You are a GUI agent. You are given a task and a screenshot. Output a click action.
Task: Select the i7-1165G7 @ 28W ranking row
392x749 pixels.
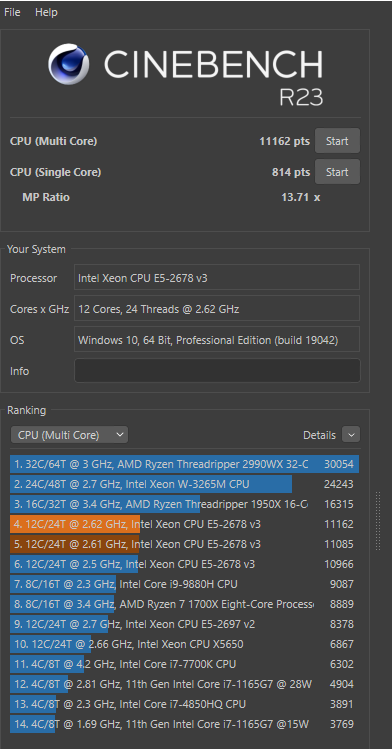tap(185, 684)
